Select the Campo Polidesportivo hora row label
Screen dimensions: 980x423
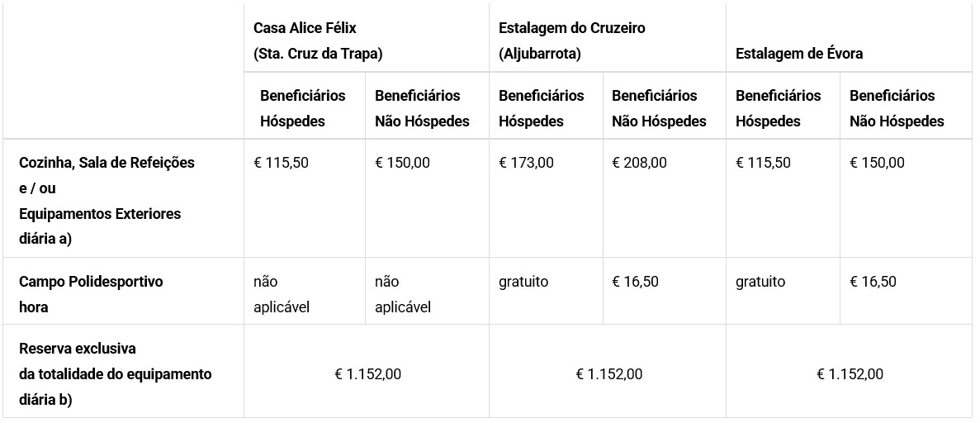coord(92,294)
